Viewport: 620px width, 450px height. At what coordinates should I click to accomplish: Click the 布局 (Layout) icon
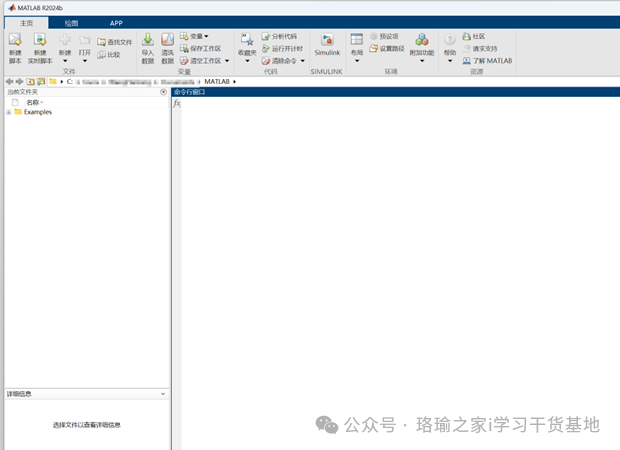(356, 39)
